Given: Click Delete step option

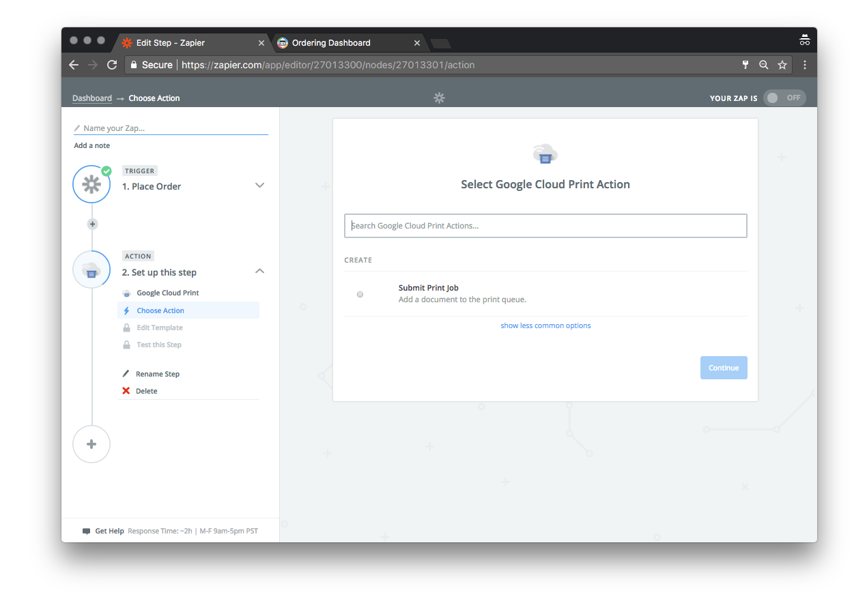Looking at the screenshot, I should tap(146, 391).
